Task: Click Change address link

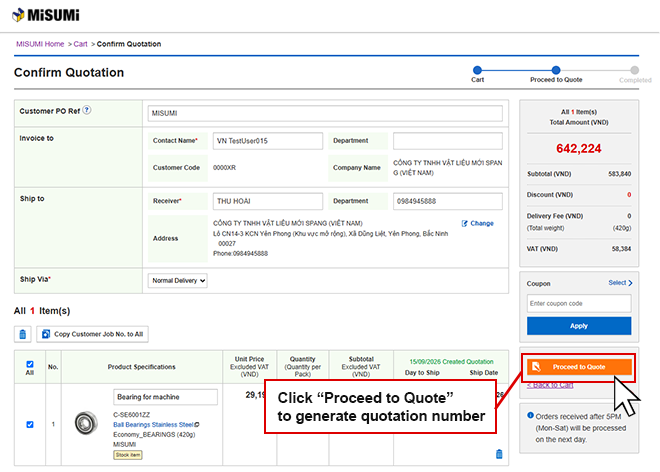Action: coord(477,223)
